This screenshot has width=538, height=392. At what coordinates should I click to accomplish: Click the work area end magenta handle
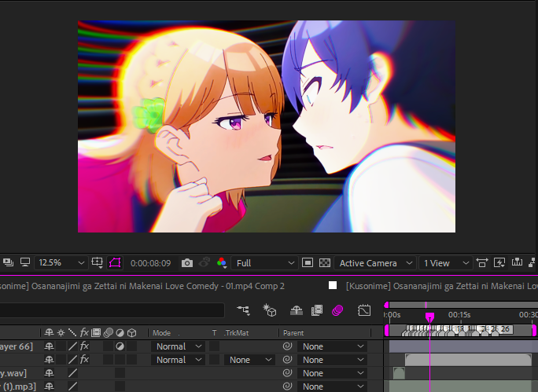click(534, 330)
